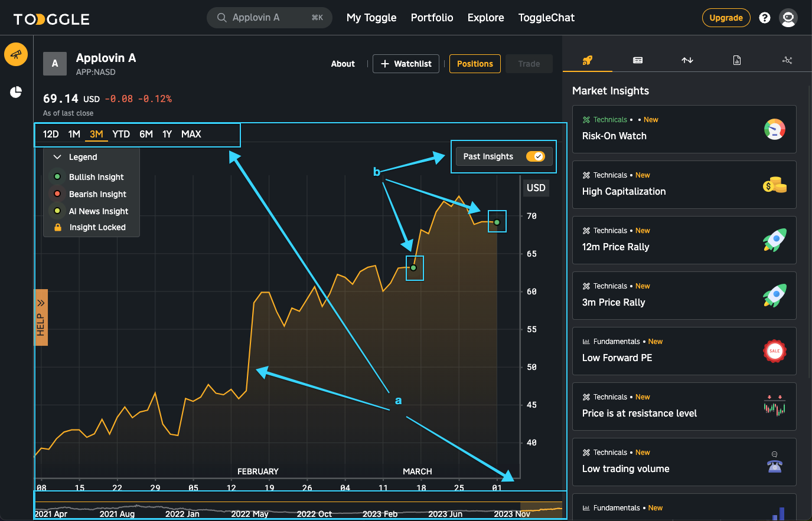Click the greyed-out Trade button
This screenshot has height=521, width=812.
pos(529,64)
